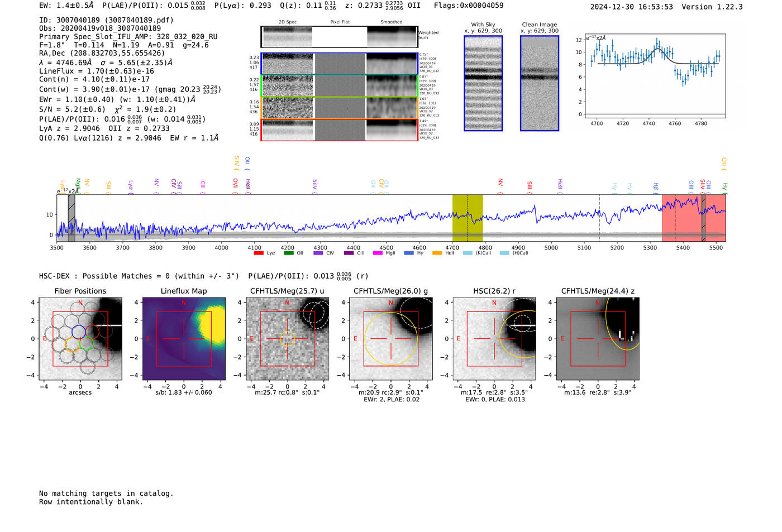Click the (K)CaII legend swatch
782x532 pixels.
[468, 253]
